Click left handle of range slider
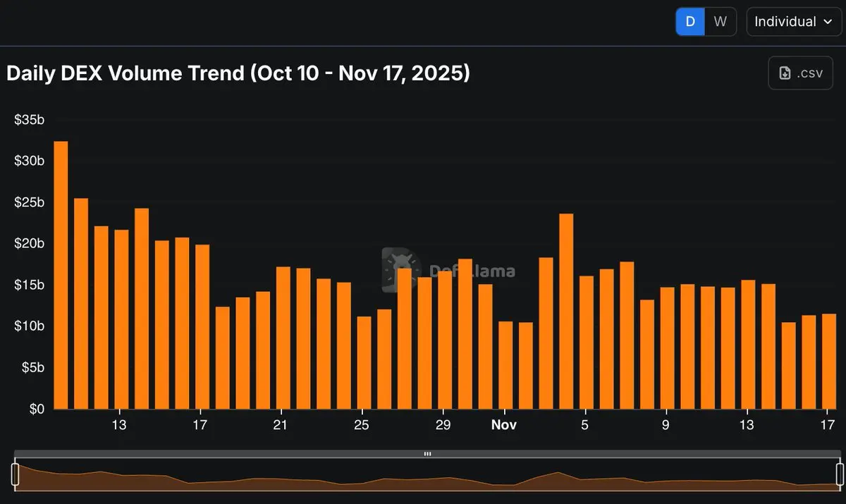This screenshot has width=846, height=504. coord(16,474)
